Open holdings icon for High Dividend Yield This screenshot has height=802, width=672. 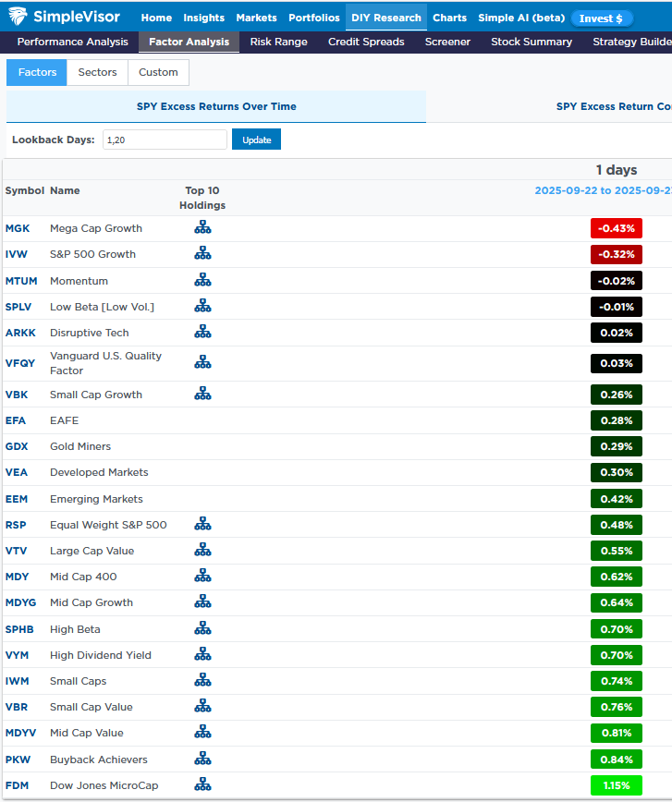tap(202, 654)
